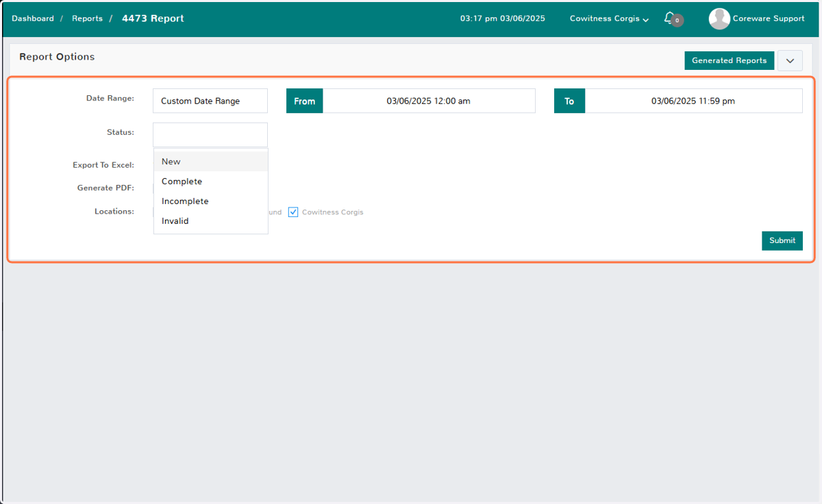Choose Complete status option

[211, 181]
